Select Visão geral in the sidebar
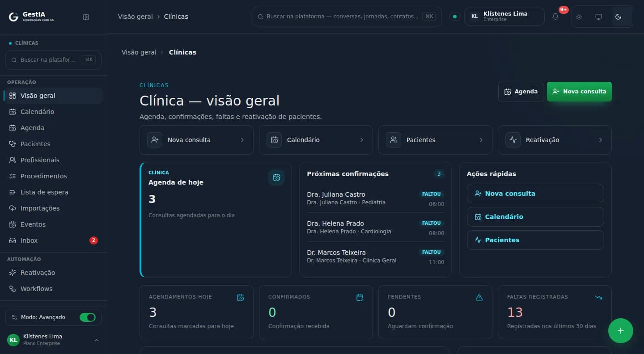Viewport: 644px width, 354px height. pyautogui.click(x=53, y=96)
